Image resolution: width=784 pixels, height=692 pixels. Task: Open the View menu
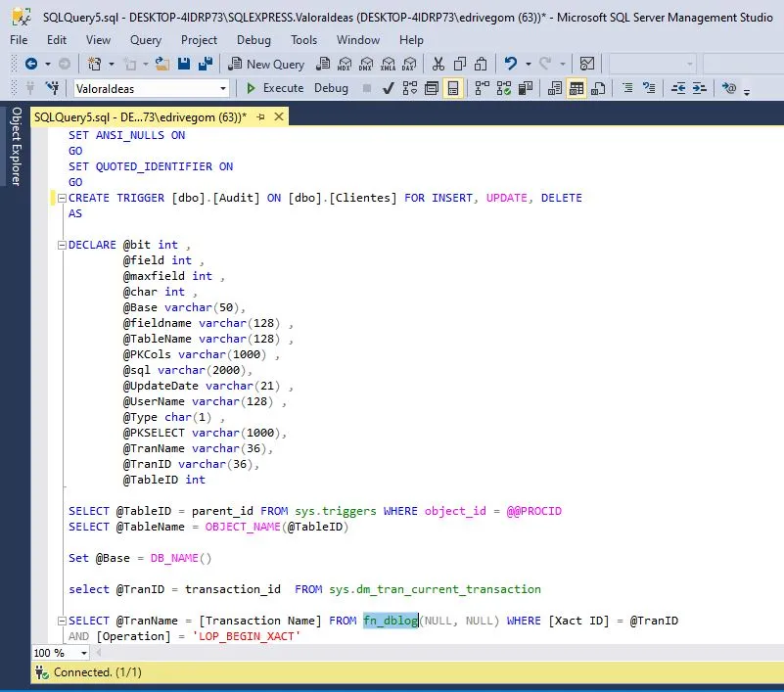(x=98, y=40)
